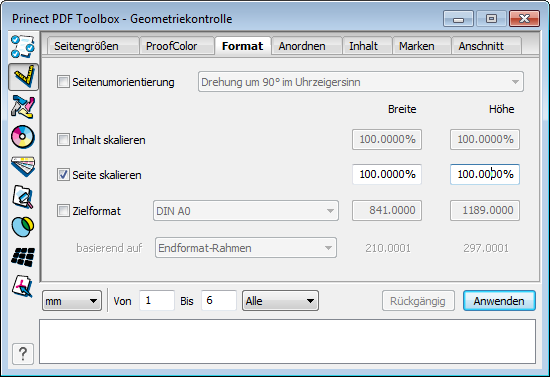The height and width of the screenshot is (377, 550).
Task: Click the Zielformat width field 841.0000
Action: pyautogui.click(x=387, y=210)
